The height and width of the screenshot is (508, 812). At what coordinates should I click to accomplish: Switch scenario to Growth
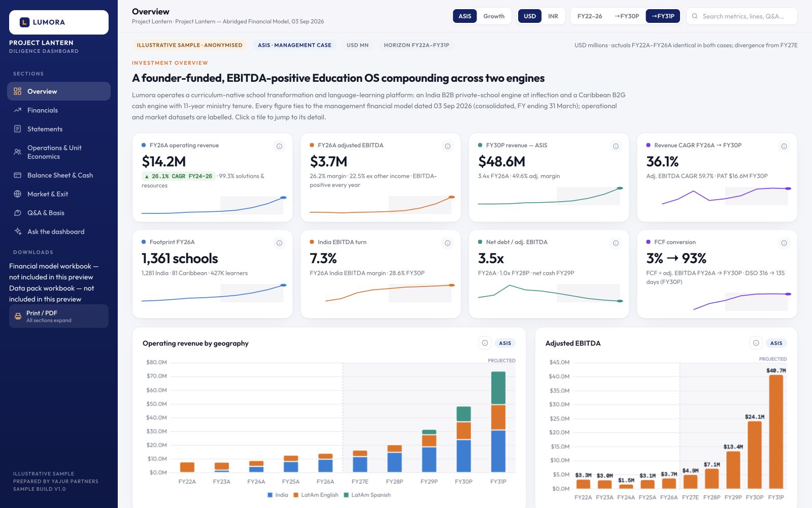[494, 16]
